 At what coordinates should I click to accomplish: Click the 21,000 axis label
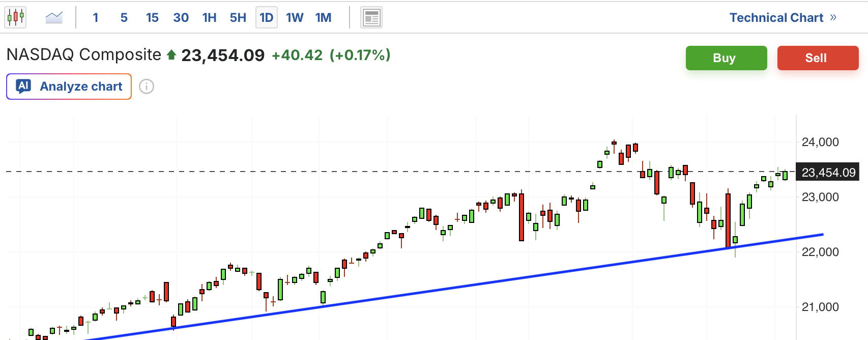click(x=820, y=307)
